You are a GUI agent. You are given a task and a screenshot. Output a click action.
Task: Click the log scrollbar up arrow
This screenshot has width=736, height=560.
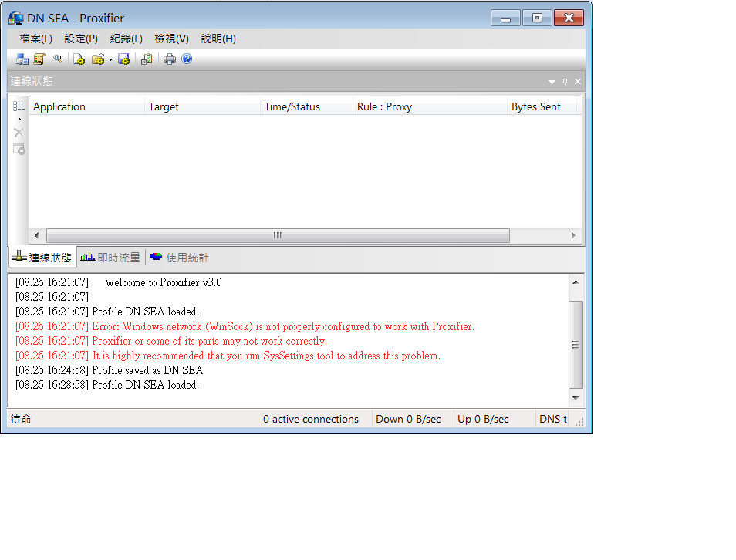point(576,282)
